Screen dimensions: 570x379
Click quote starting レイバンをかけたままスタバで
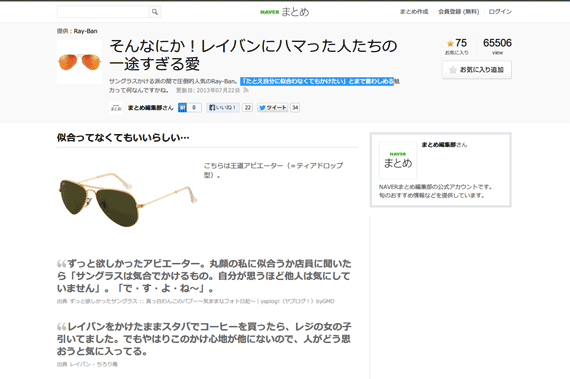[x=204, y=339]
